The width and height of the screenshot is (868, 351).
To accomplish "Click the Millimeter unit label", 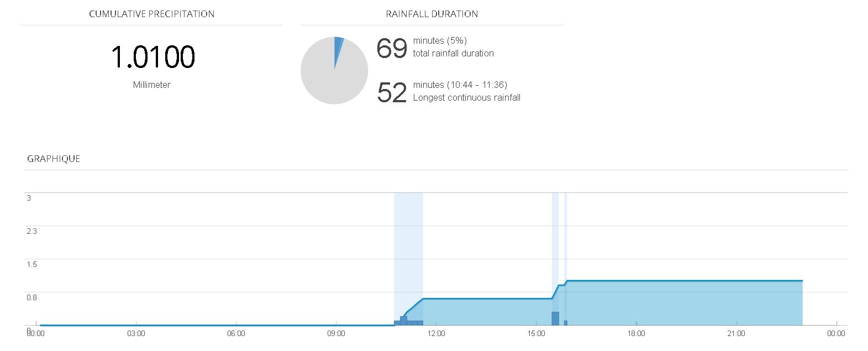I will [x=151, y=85].
